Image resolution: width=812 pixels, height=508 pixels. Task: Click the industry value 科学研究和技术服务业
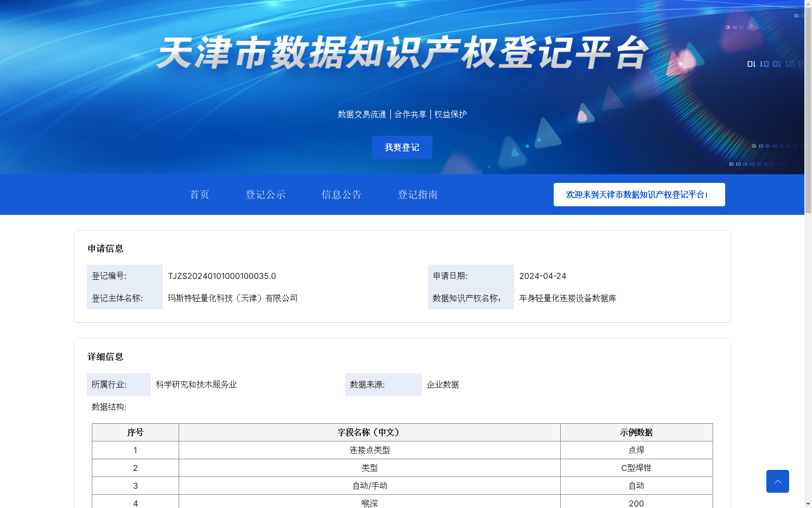(196, 385)
